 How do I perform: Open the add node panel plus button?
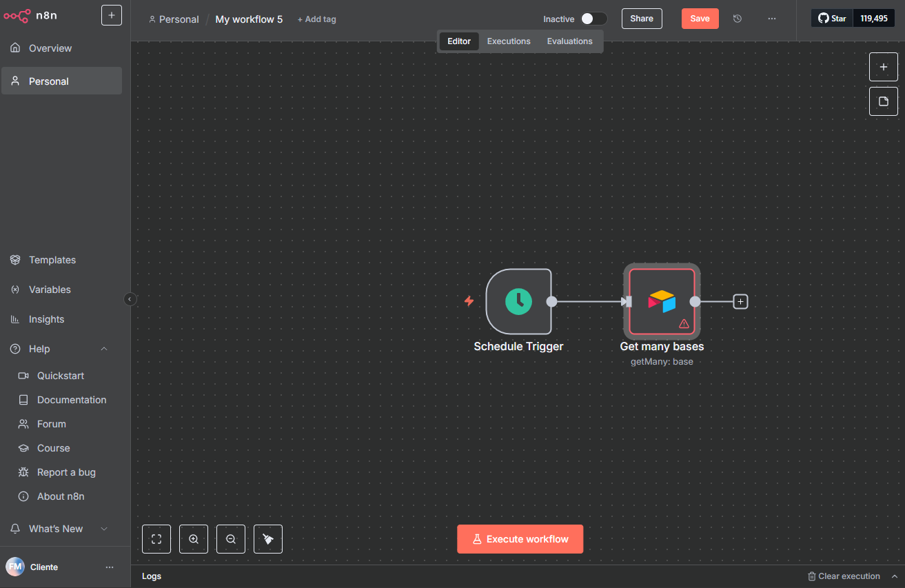tap(884, 67)
